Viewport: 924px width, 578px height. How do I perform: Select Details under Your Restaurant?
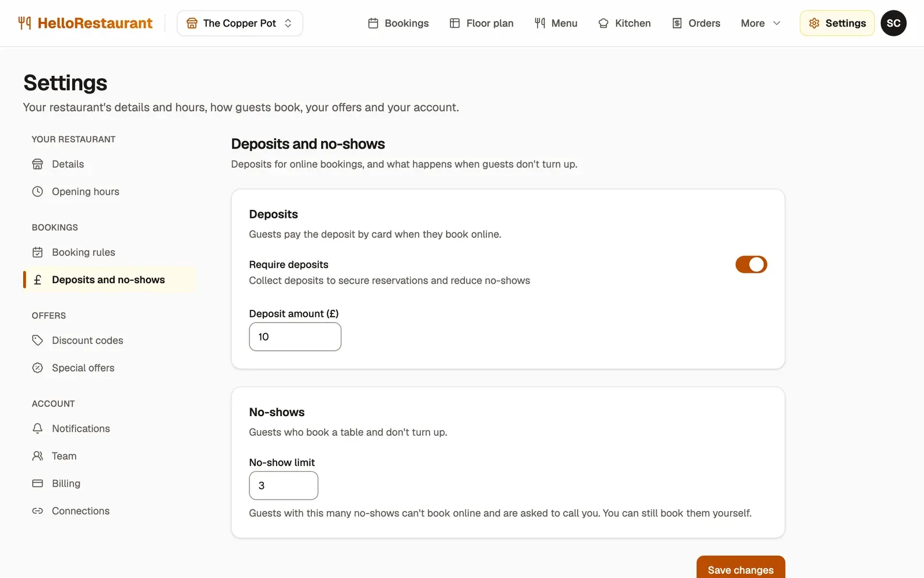click(110, 164)
